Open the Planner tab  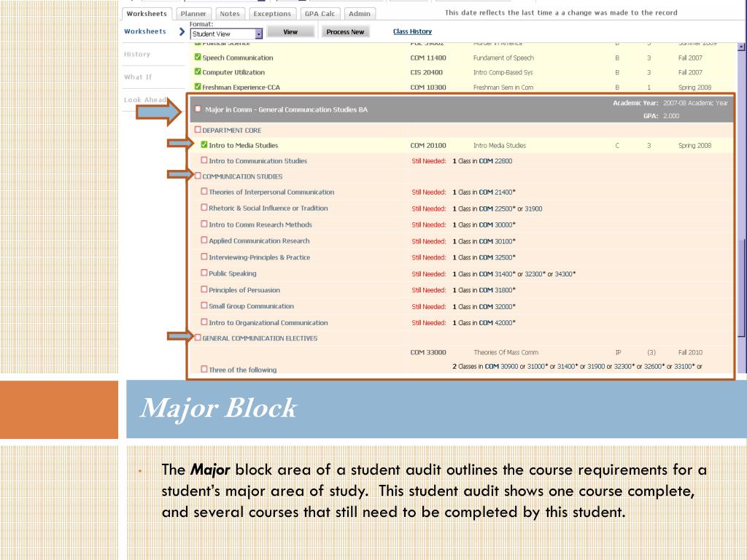pos(193,14)
